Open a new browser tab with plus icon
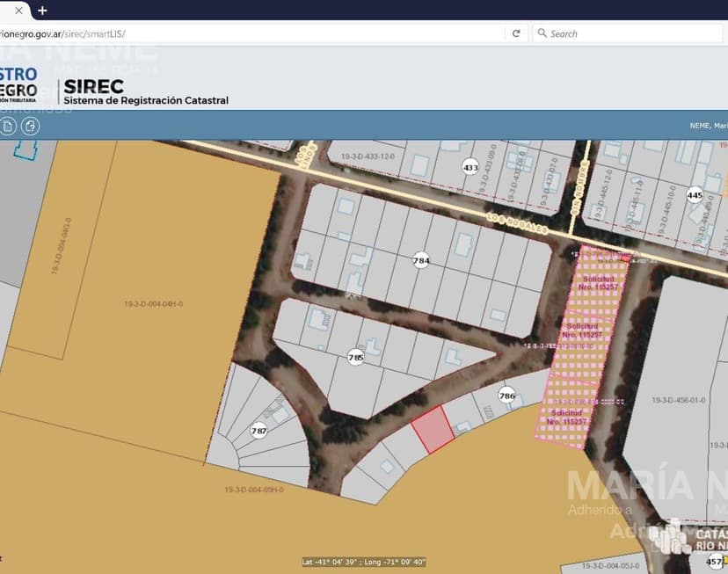The width and height of the screenshot is (728, 574). click(42, 11)
